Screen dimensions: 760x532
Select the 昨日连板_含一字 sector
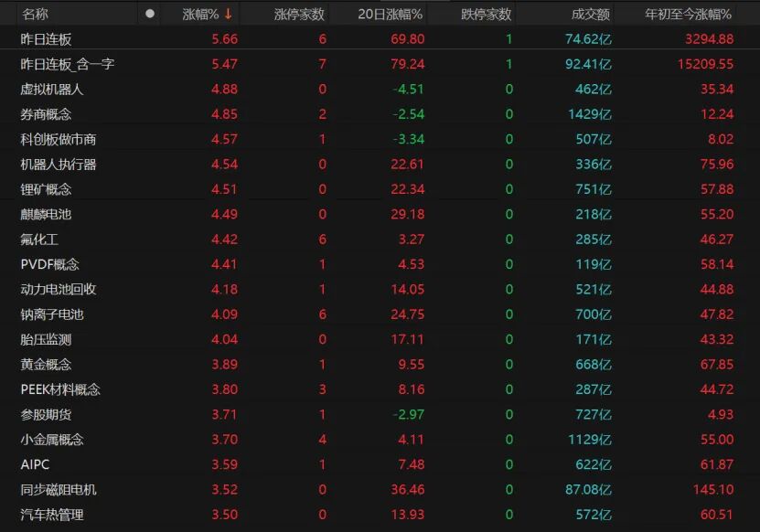67,64
